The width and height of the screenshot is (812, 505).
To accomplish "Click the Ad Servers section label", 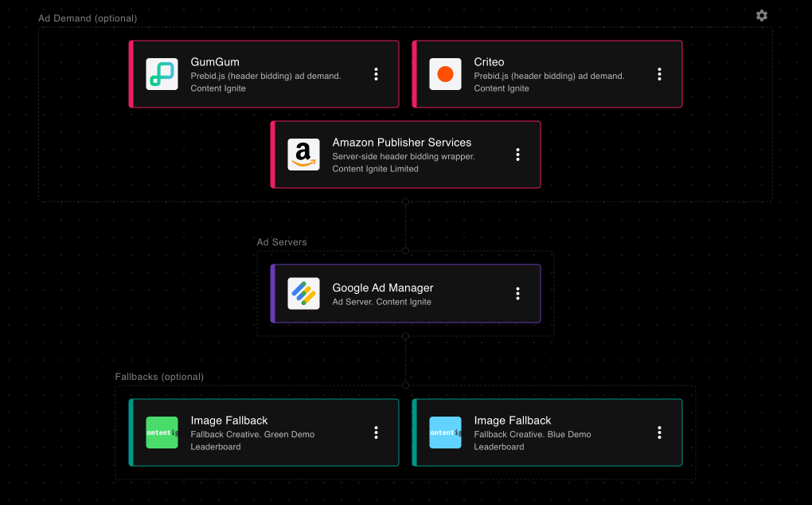I will click(282, 242).
